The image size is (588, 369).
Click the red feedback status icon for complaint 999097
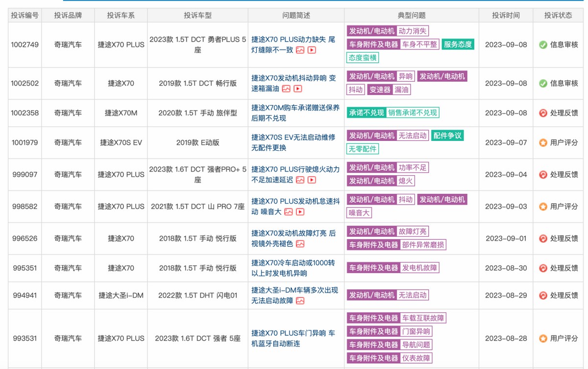(543, 174)
